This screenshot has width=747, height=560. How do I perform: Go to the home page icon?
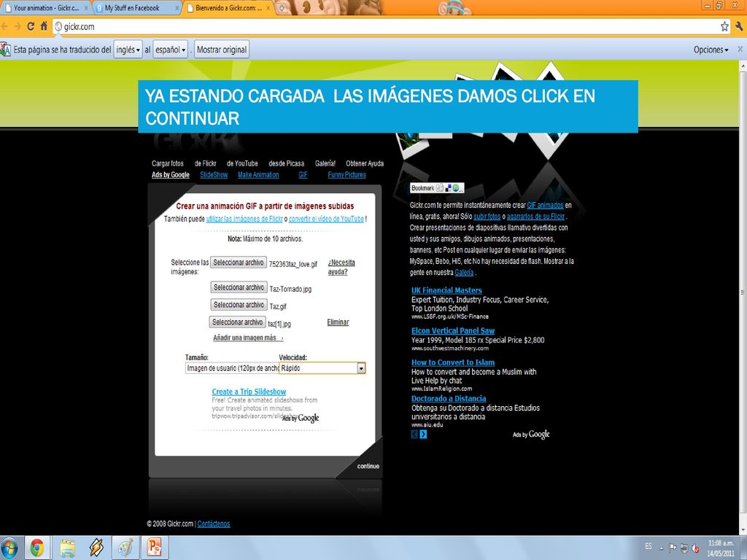[44, 27]
